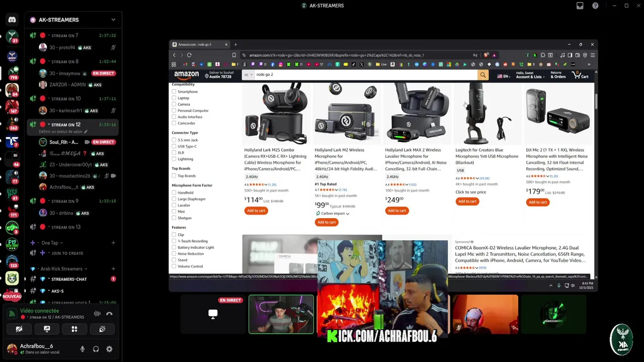This screenshot has height=362, width=644.
Task: Go back in shared browser
Action: pos(174,55)
